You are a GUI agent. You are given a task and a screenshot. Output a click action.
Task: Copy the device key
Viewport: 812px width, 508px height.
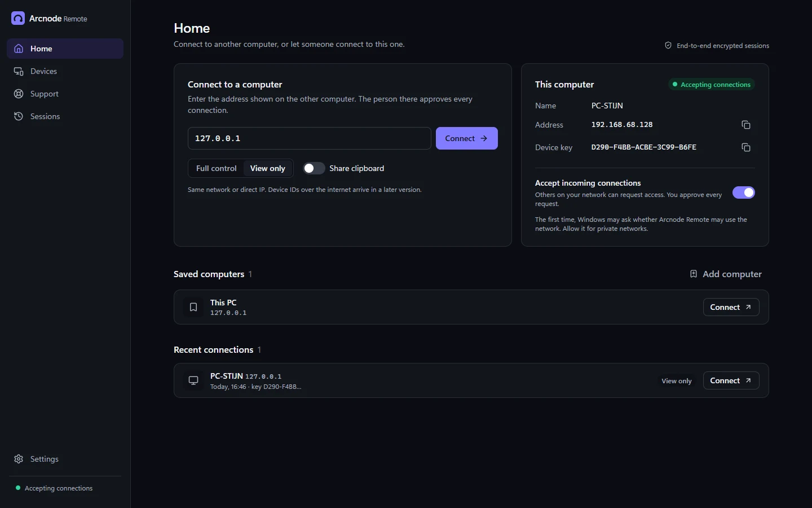tap(745, 147)
